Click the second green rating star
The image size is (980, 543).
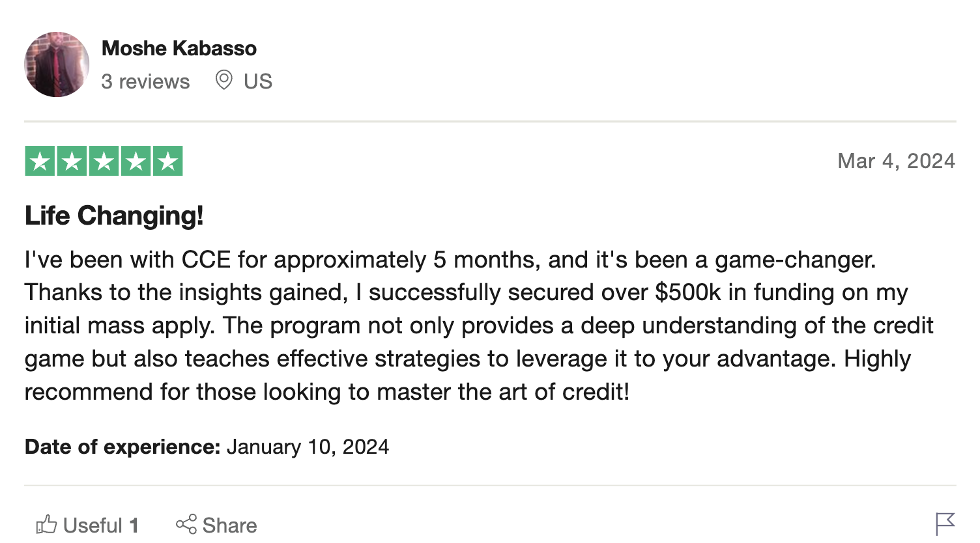[x=72, y=161]
